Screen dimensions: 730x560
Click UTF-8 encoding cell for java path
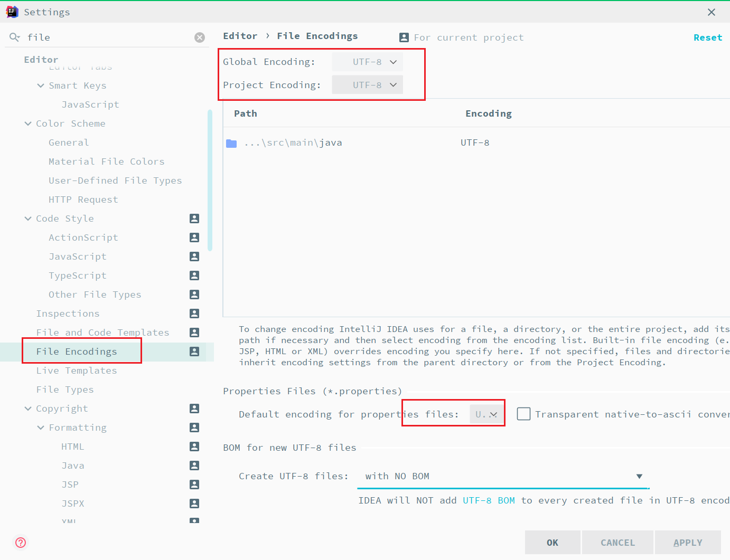coord(475,143)
